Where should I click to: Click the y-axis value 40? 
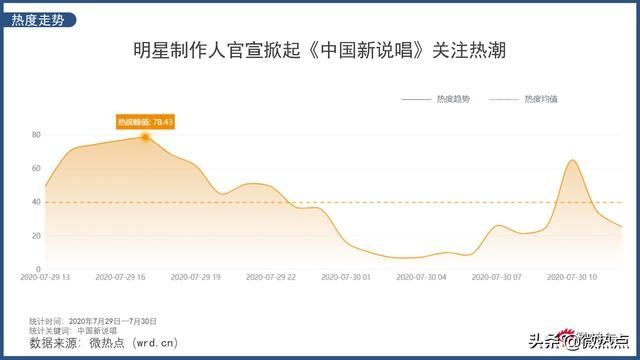[36, 202]
